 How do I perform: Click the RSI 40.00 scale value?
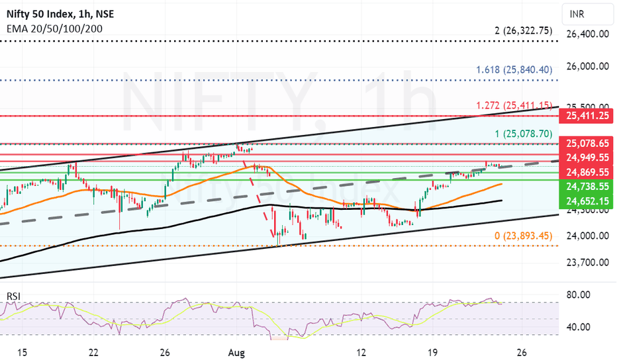(579, 327)
